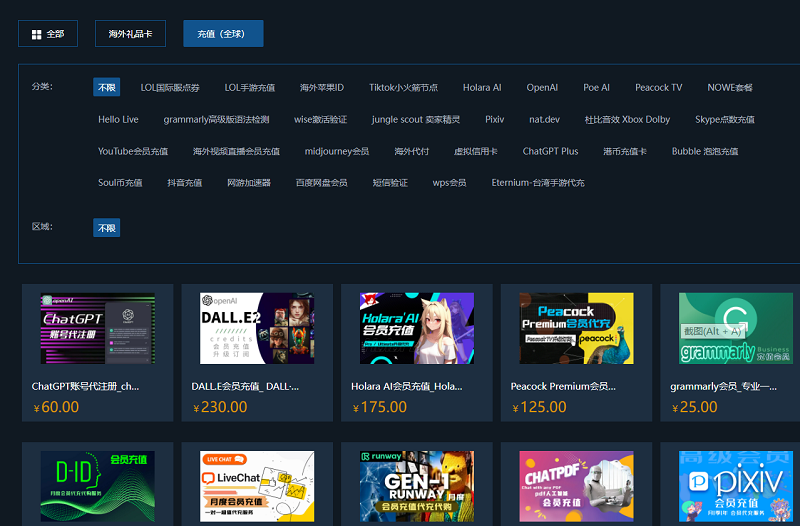800x526 pixels.
Task: Open the Peacock Premium会员代充 thumbnail
Action: [577, 328]
